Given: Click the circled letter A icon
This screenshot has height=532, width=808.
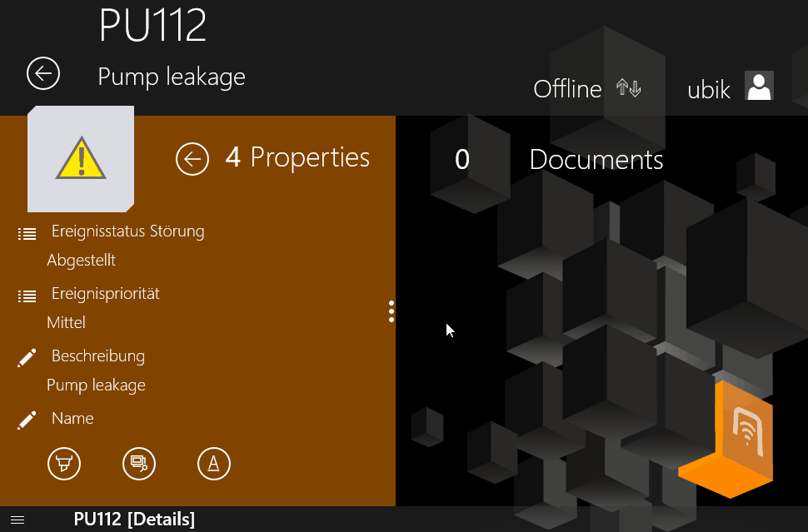Looking at the screenshot, I should coord(214,463).
